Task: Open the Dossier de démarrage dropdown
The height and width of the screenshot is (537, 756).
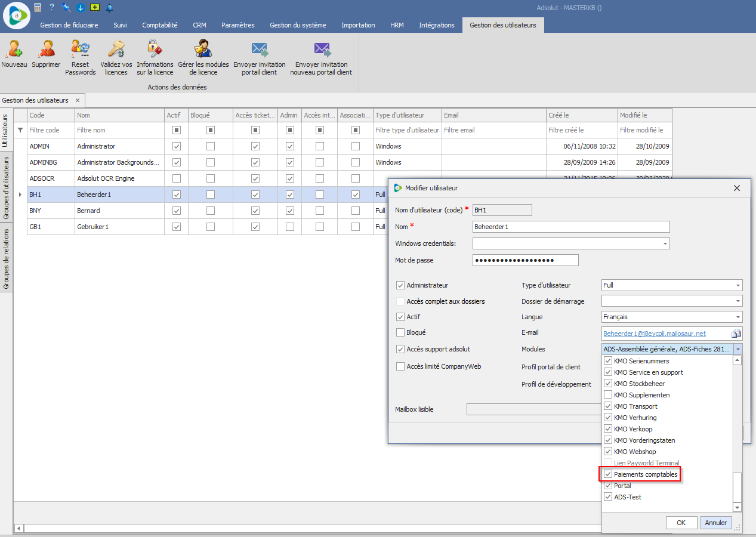Action: click(738, 301)
